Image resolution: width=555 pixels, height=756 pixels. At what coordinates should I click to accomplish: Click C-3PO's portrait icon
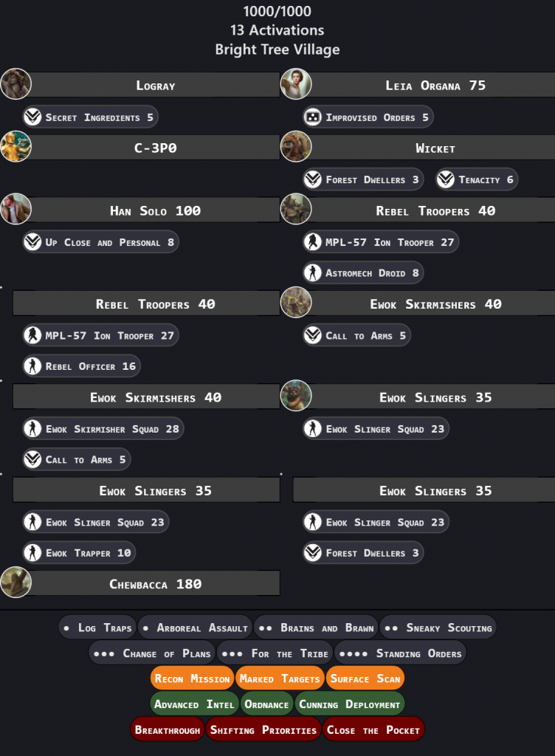click(15, 146)
